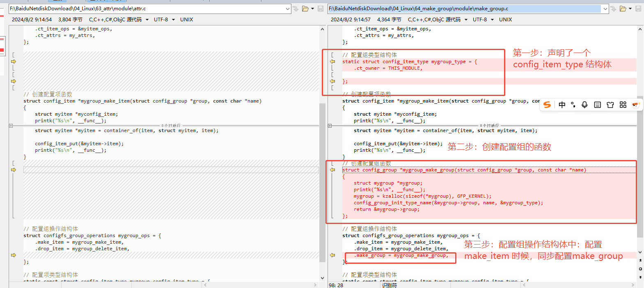Click right pane container_of line
644x288 pixels.
(x=445, y=130)
